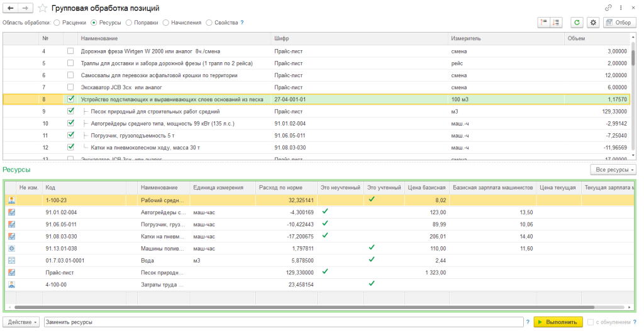Select the Поправки radio button
The height and width of the screenshot is (331, 644).
129,23
